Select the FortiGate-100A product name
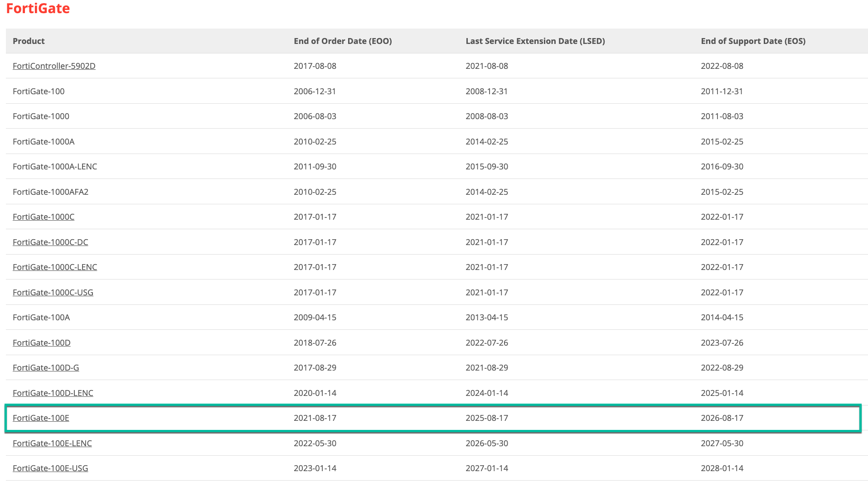The width and height of the screenshot is (868, 482). (41, 318)
